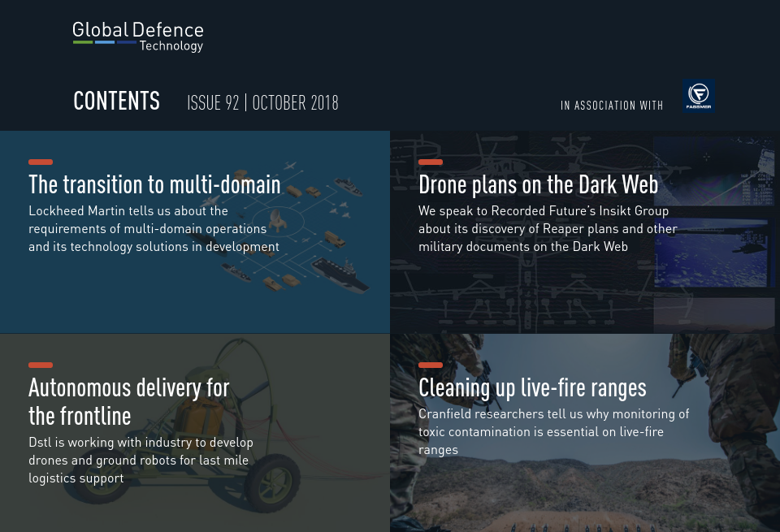Click the Dstl drones and robots description
The width and height of the screenshot is (780, 532).
141,461
